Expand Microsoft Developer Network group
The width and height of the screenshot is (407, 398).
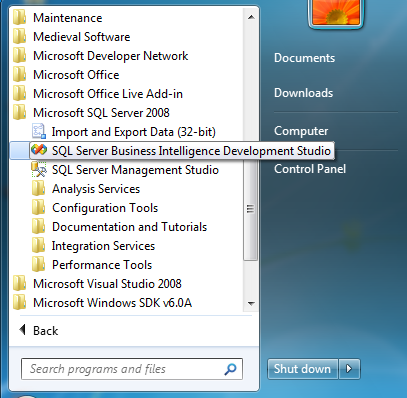pyautogui.click(x=111, y=56)
